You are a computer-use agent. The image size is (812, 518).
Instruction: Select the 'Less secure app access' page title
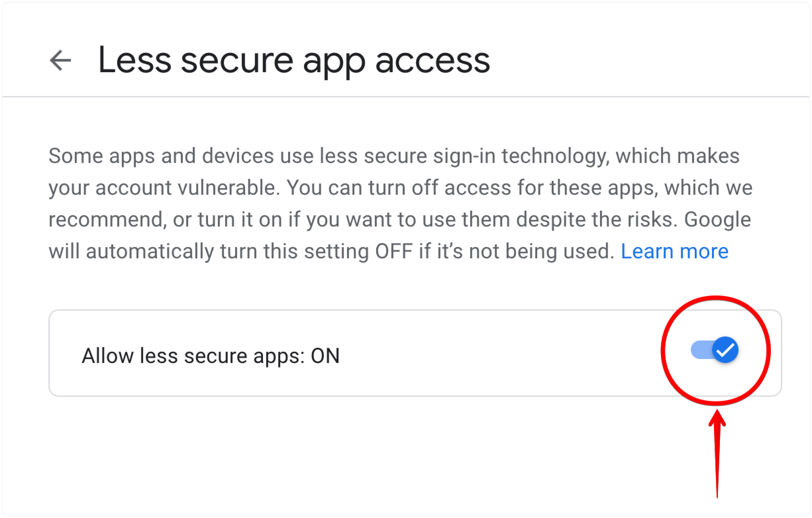(x=294, y=61)
